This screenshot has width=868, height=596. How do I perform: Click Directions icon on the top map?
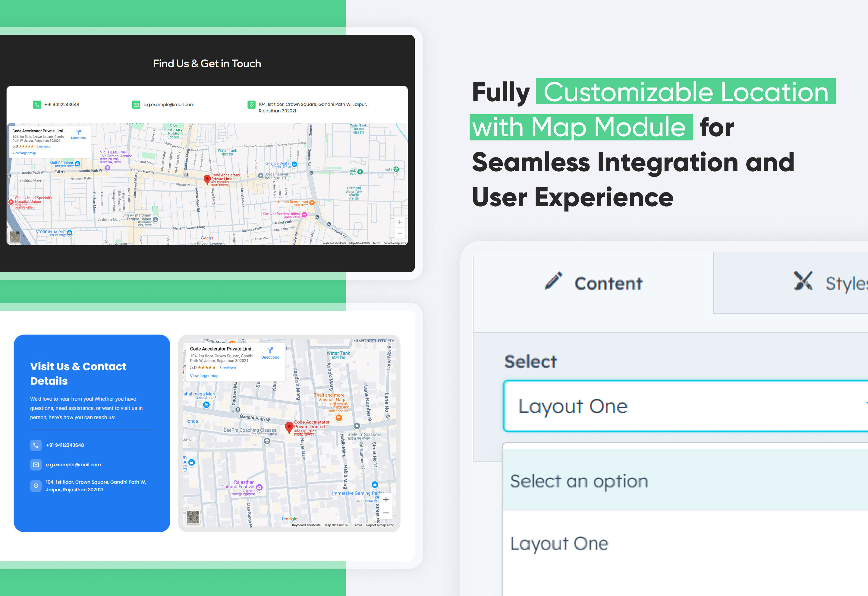click(x=78, y=132)
